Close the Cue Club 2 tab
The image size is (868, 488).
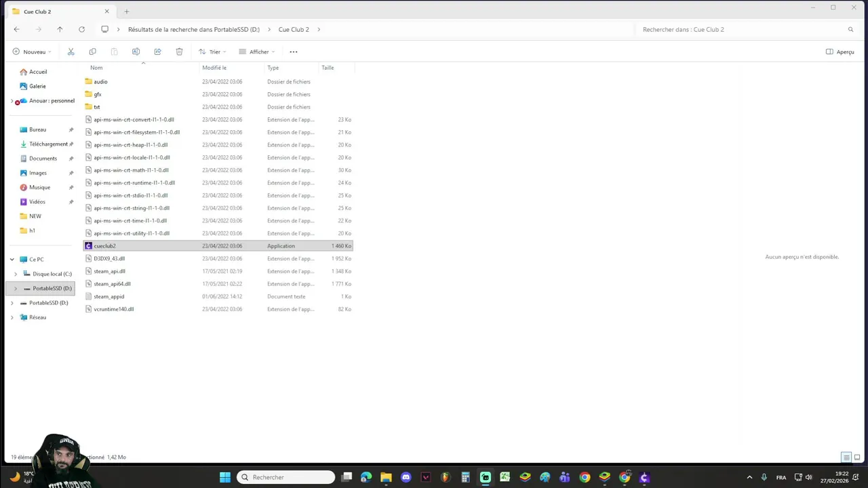click(106, 11)
